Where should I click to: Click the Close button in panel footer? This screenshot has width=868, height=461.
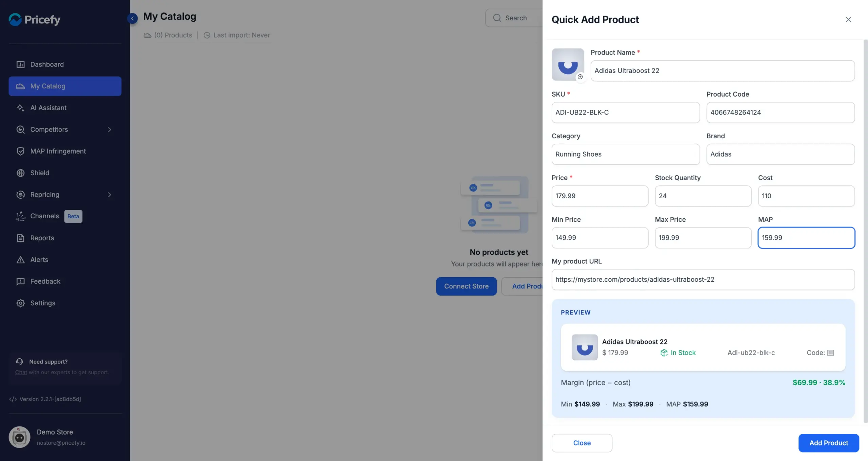tap(582, 443)
